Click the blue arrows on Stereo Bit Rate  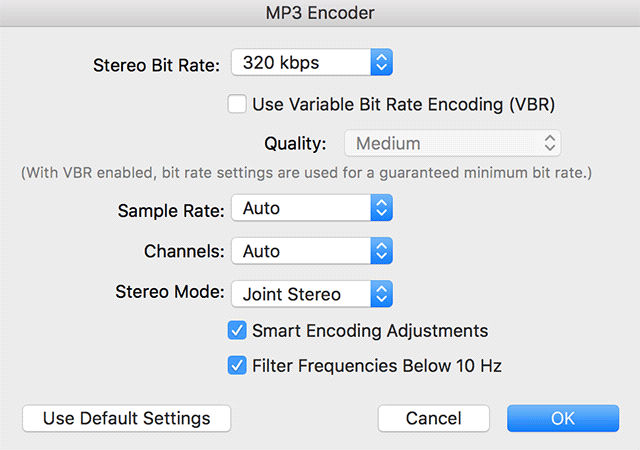[381, 63]
